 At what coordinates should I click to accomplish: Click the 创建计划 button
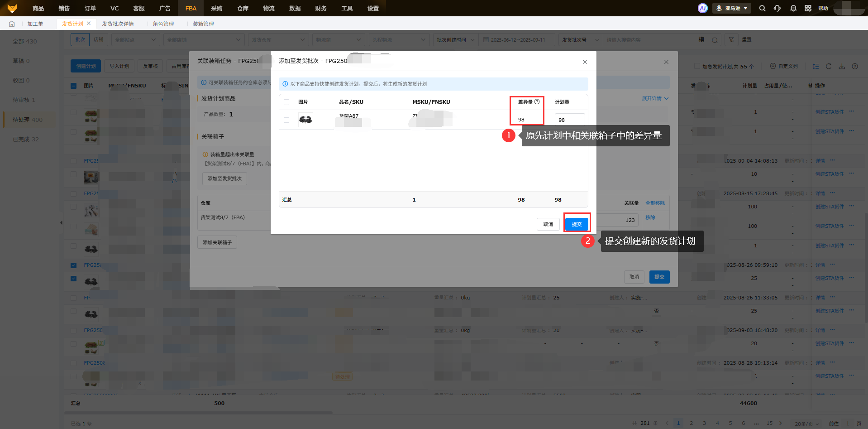click(x=86, y=66)
